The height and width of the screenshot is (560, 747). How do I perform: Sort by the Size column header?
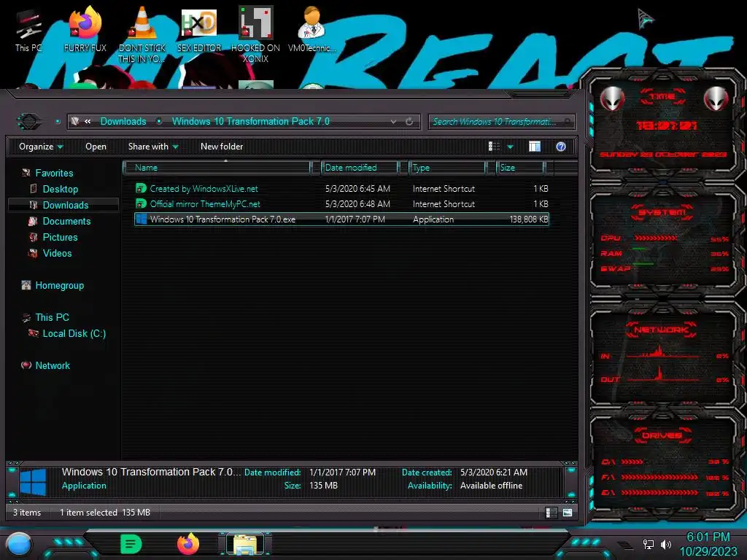click(x=520, y=168)
